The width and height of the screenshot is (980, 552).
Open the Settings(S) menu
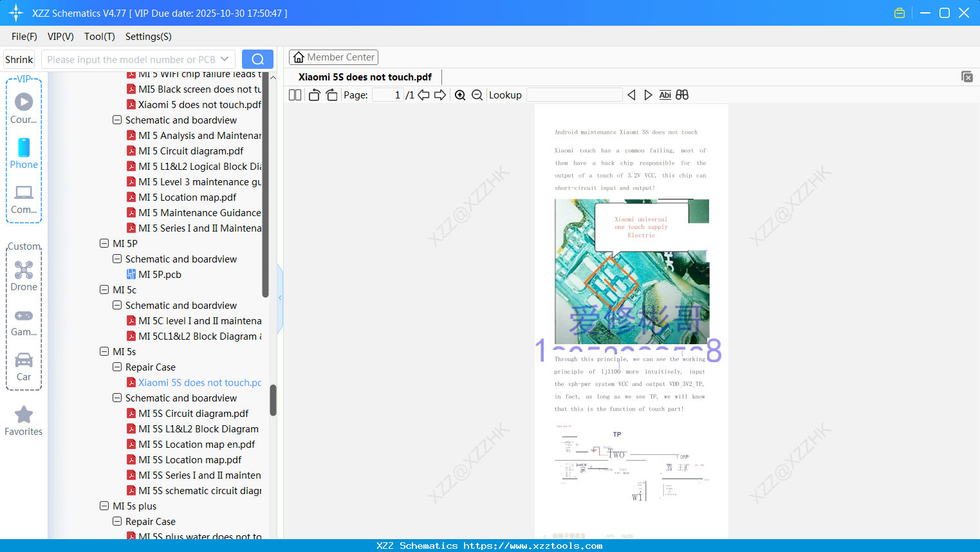(149, 37)
